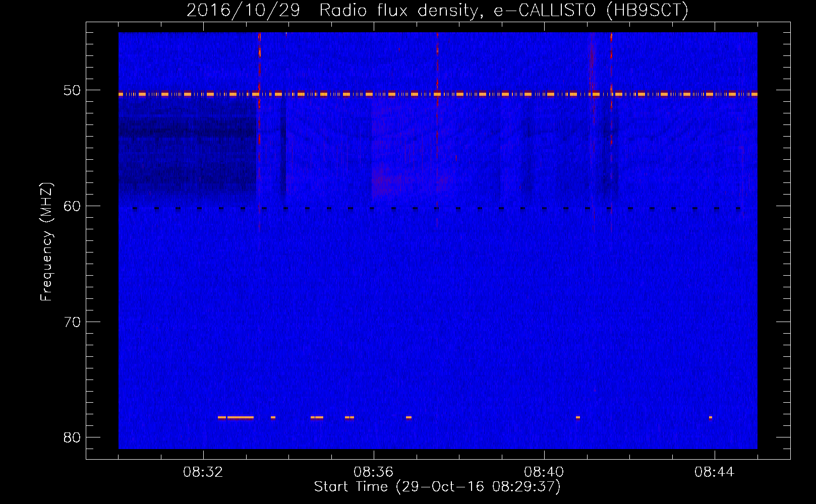
Task: Click the longest orange segment near 78 MHz
Action: coord(241,417)
